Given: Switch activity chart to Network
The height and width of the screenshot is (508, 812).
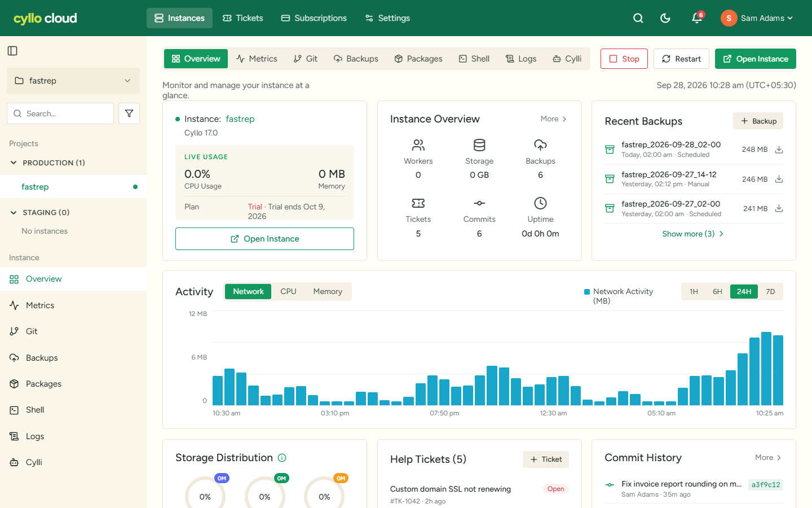Looking at the screenshot, I should pyautogui.click(x=248, y=291).
